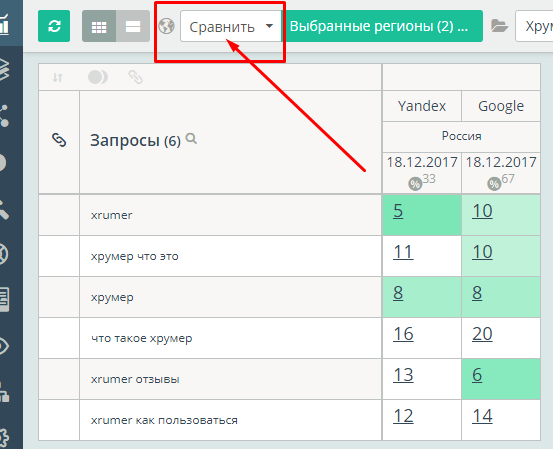Open Google position 20 link
553x449 pixels.
[482, 334]
